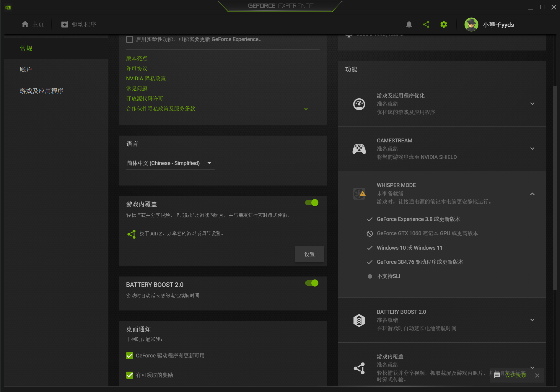Enable 启用实验性功能 experimental features checkbox
The width and height of the screenshot is (560, 392).
(130, 39)
